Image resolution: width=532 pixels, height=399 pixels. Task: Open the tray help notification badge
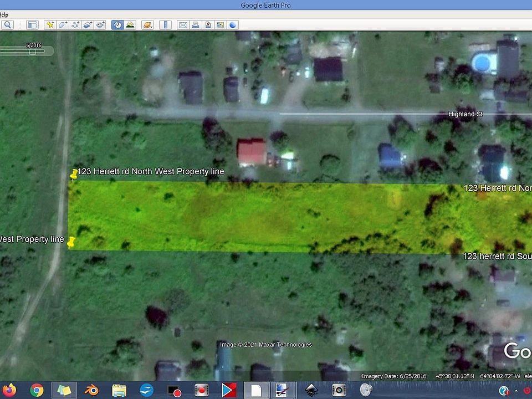[503, 391]
